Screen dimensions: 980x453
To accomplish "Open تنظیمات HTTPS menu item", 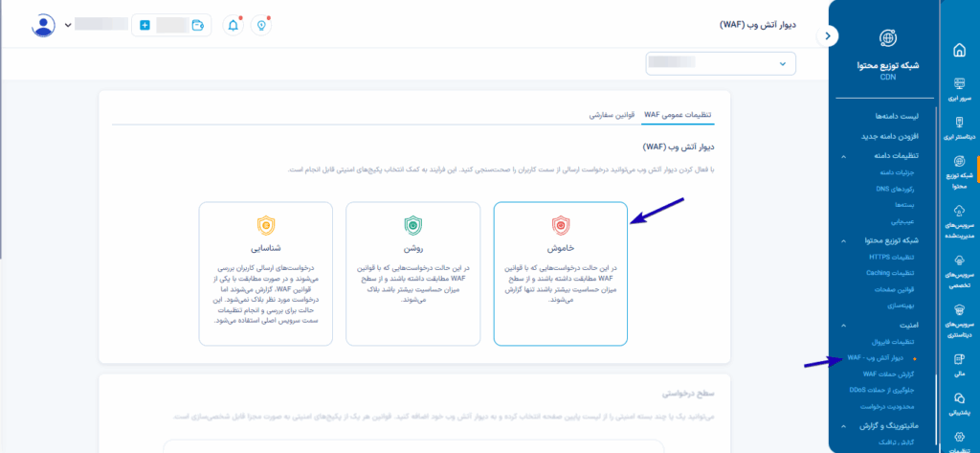I will 892,257.
